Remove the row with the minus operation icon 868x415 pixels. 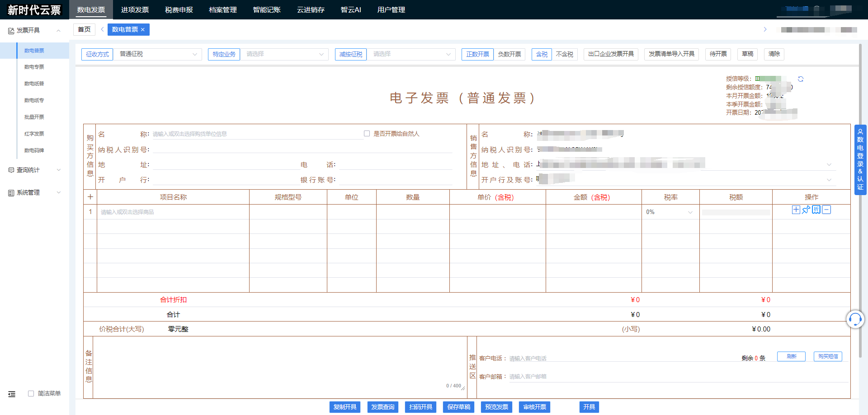coord(826,210)
